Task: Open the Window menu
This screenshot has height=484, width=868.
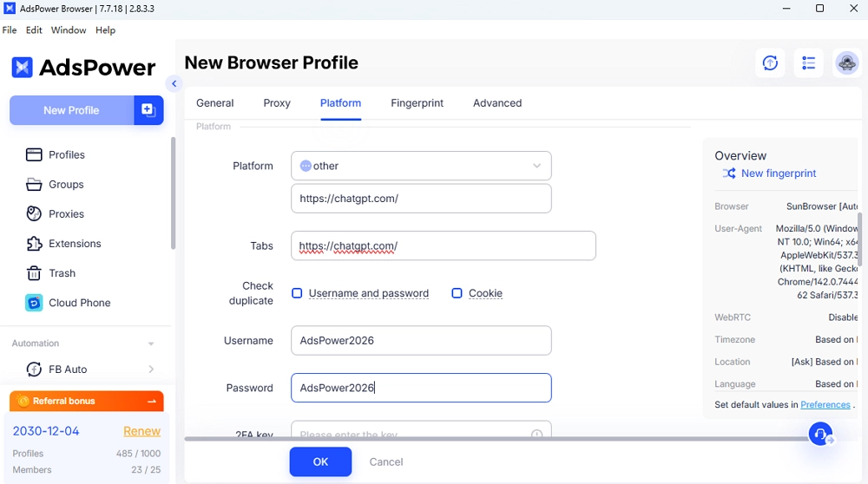Action: [69, 29]
